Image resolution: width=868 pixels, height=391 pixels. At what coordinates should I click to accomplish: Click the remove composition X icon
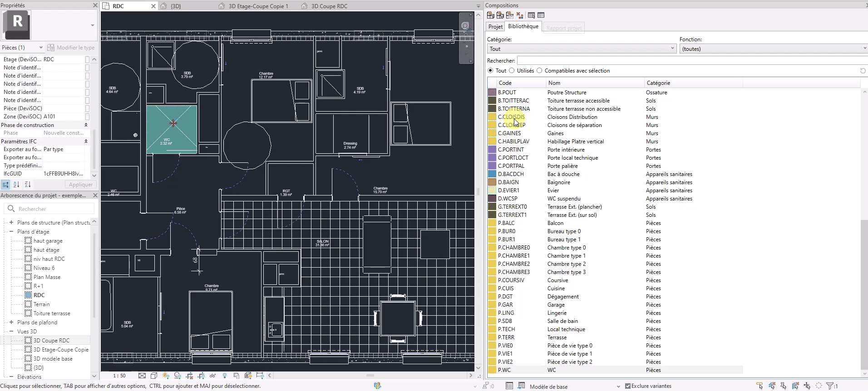point(520,15)
